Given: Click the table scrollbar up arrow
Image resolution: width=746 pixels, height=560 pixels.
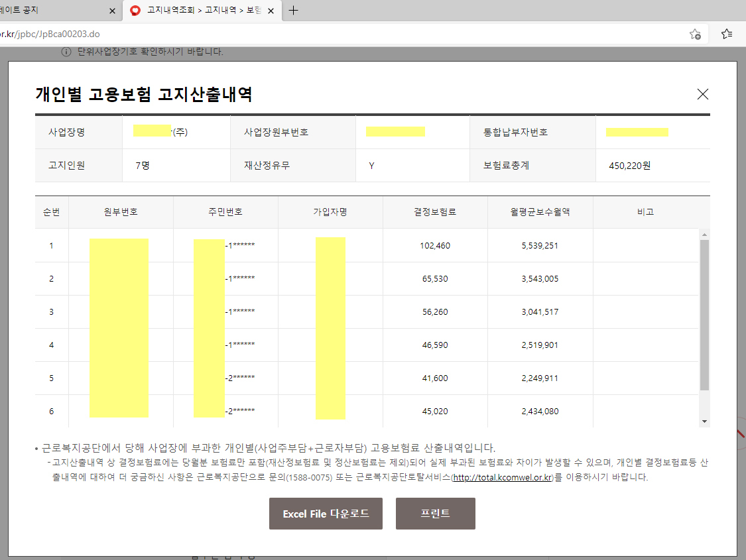Looking at the screenshot, I should coord(704,234).
